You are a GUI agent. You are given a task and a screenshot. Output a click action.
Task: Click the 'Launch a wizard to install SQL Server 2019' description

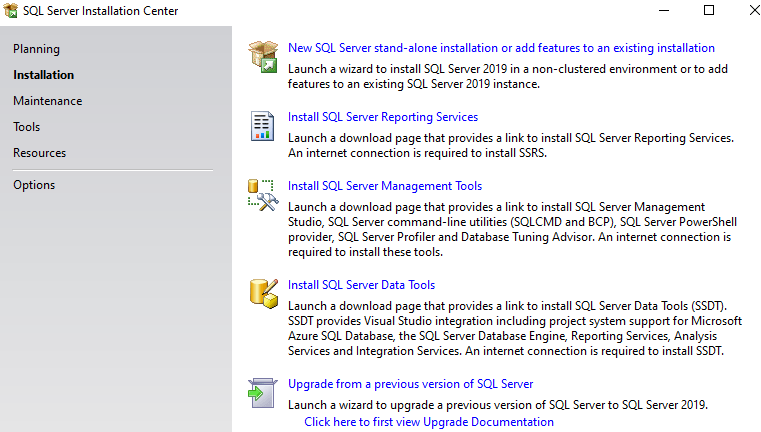coord(508,76)
